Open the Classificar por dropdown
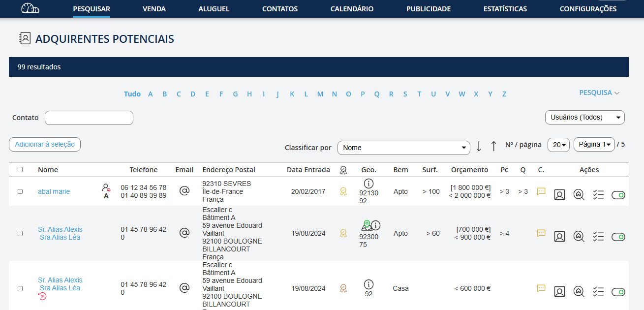 pyautogui.click(x=403, y=148)
